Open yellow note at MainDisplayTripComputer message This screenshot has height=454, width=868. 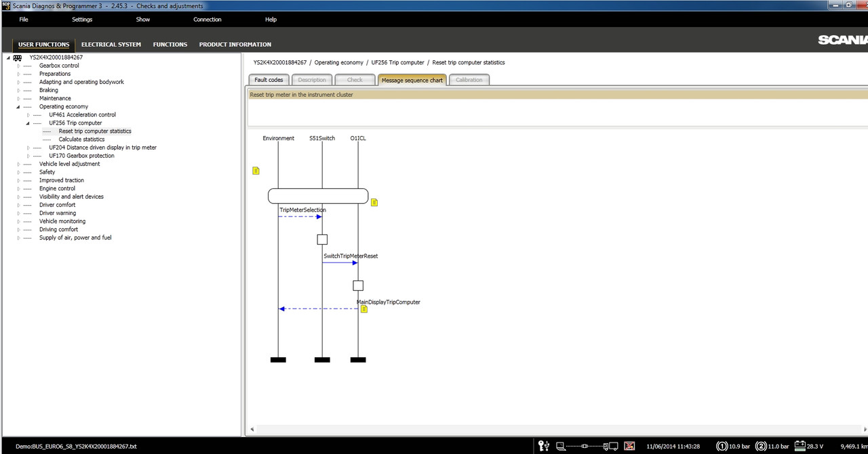(364, 309)
